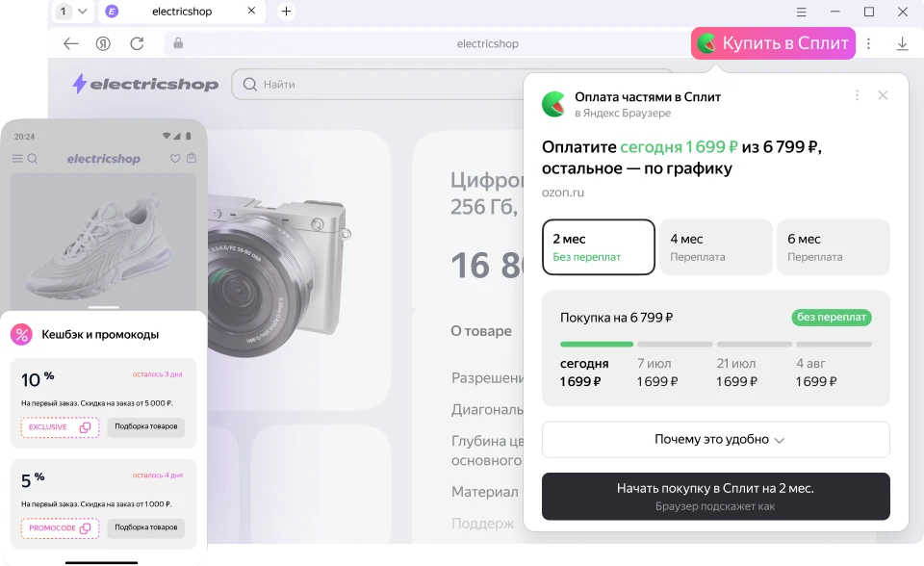Click Подборка товаров under 5% offer
Image resolution: width=924 pixels, height=566 pixels.
click(x=146, y=527)
